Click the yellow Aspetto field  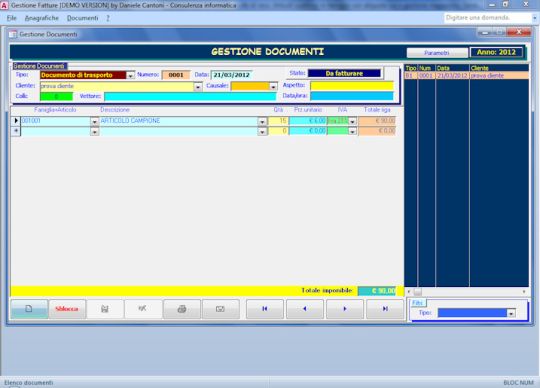pos(352,86)
